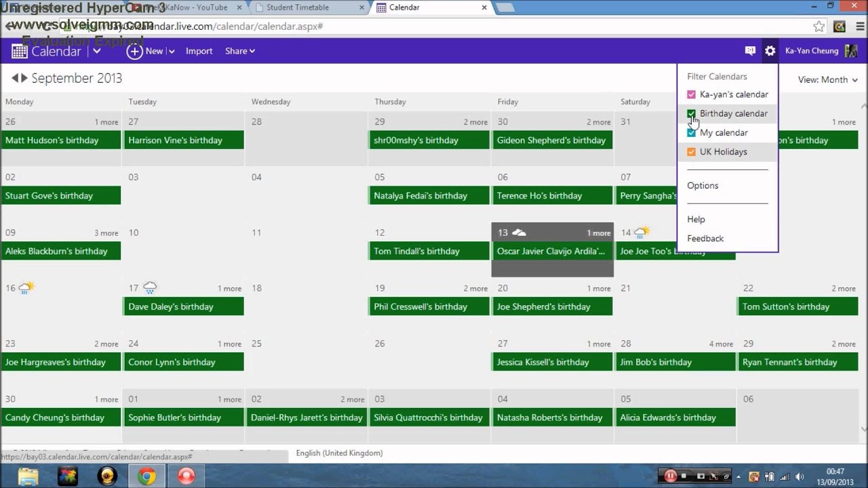Click the Help link in the calendar menu
The height and width of the screenshot is (488, 868).
(696, 219)
